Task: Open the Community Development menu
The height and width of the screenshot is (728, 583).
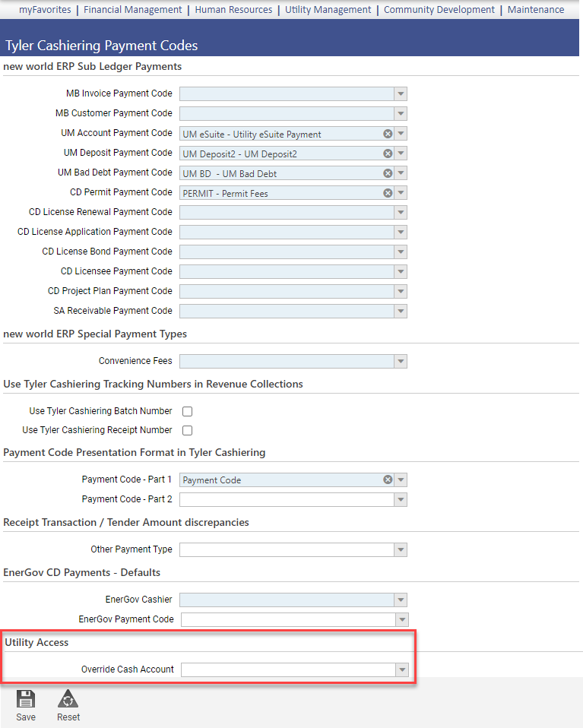Action: [x=439, y=9]
